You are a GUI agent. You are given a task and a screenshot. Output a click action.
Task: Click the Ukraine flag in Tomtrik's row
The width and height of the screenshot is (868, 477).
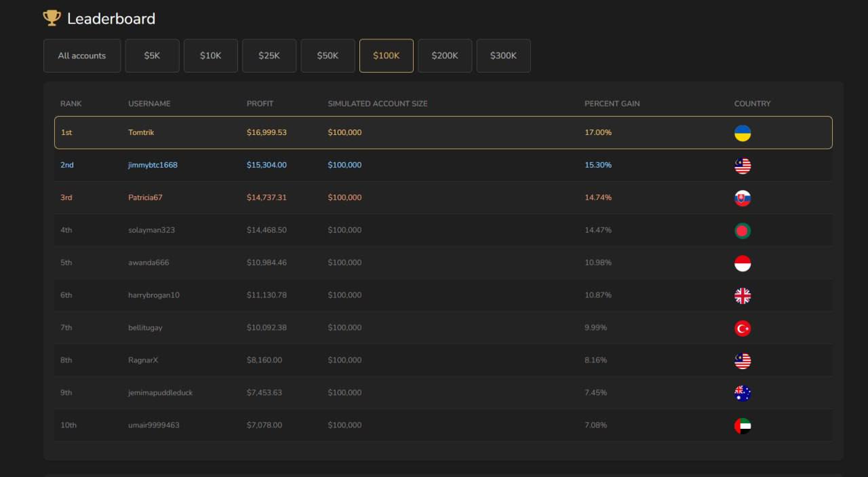point(743,133)
